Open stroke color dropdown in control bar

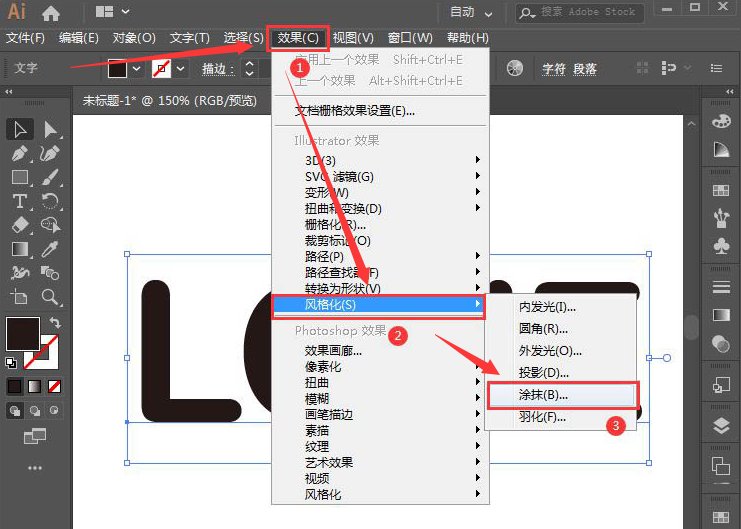pyautogui.click(x=181, y=69)
